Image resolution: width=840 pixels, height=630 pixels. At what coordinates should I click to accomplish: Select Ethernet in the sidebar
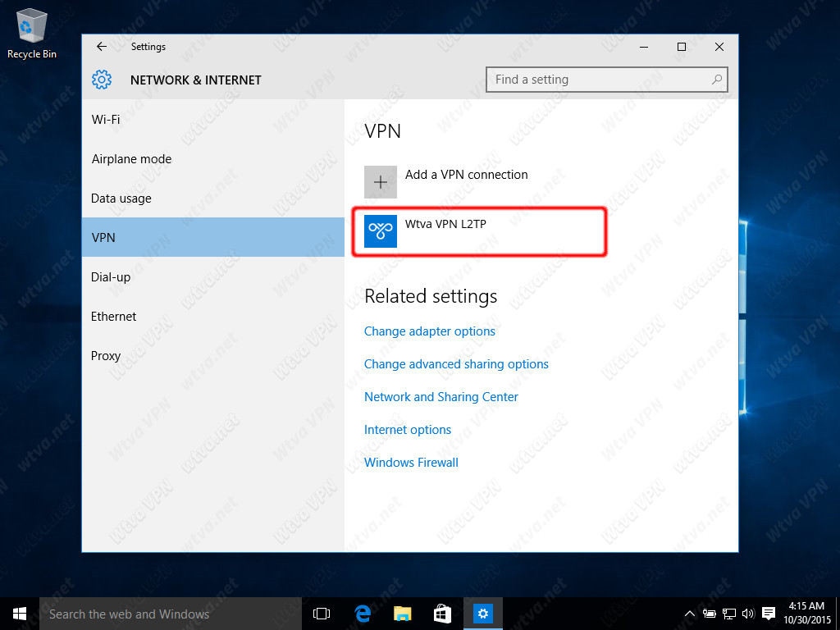tap(213, 316)
